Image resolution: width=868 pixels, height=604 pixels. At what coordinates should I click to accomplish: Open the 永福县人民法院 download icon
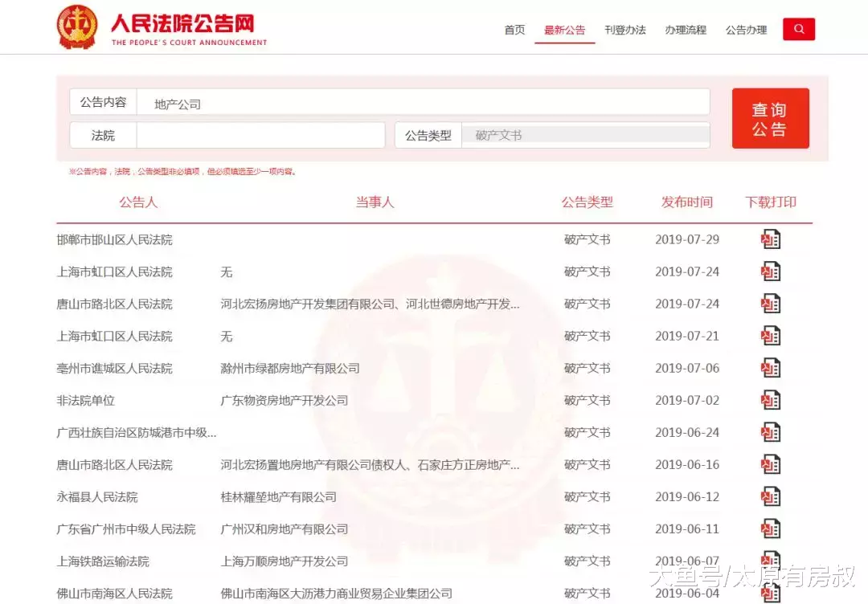pyautogui.click(x=770, y=496)
